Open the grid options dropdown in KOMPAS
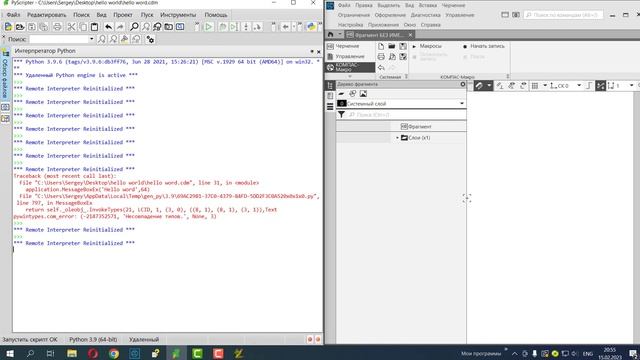 tap(545, 86)
